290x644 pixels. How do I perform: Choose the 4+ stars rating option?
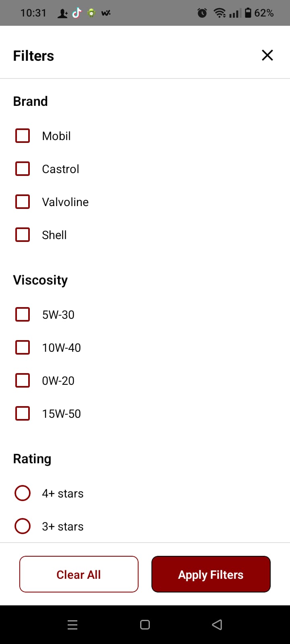[23, 493]
